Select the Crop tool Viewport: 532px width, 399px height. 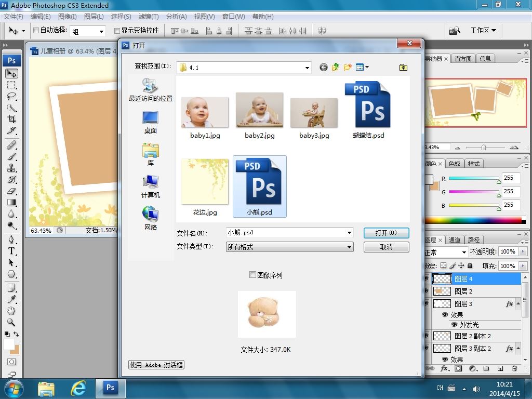[x=11, y=119]
